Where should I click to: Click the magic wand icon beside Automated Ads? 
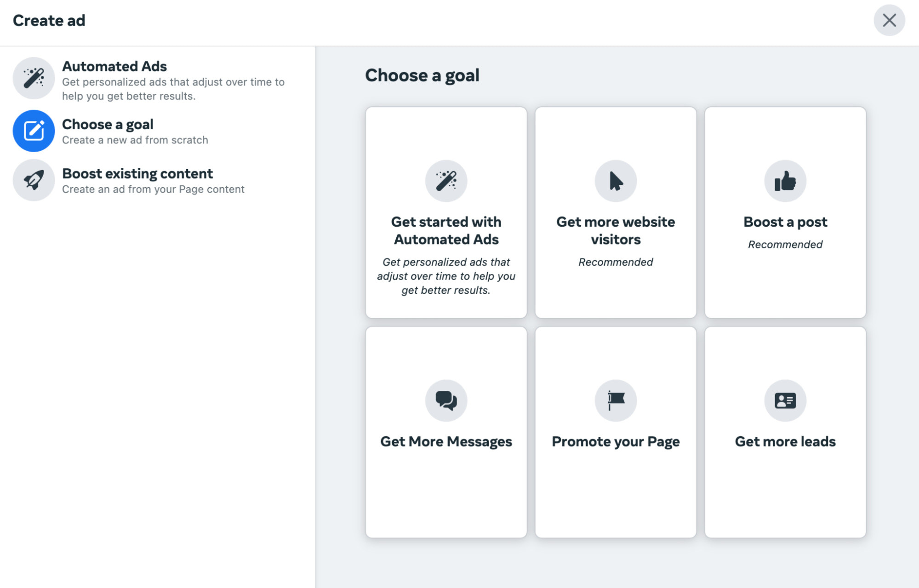click(x=34, y=78)
